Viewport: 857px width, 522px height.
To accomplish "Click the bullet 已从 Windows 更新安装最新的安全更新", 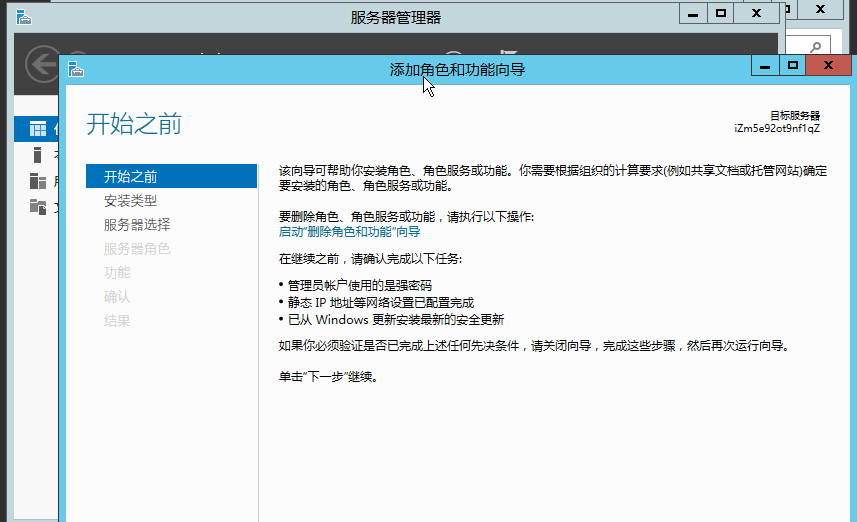I will (396, 319).
